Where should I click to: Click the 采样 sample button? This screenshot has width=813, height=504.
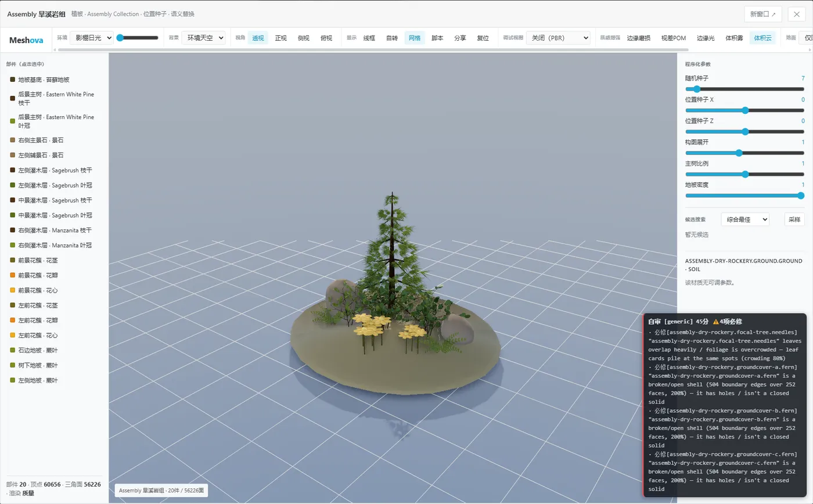(794, 219)
